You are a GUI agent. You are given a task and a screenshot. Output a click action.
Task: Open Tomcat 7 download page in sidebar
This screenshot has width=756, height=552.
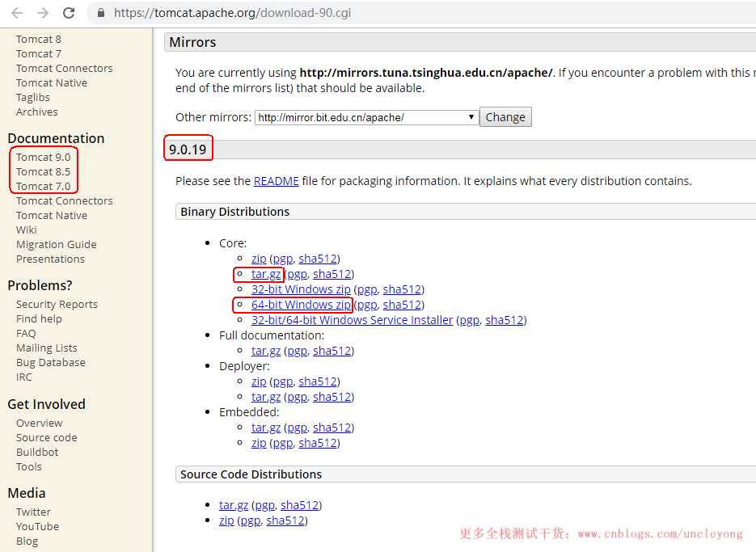pos(39,53)
